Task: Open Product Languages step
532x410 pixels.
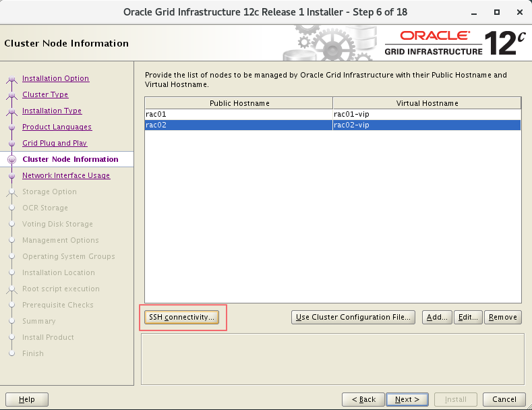Action: 57,127
